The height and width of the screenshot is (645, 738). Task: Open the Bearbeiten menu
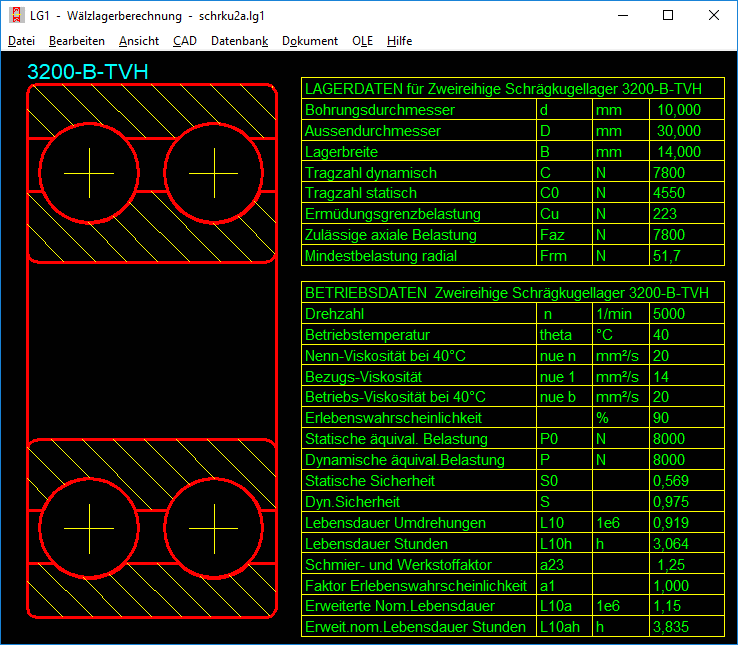pos(77,41)
